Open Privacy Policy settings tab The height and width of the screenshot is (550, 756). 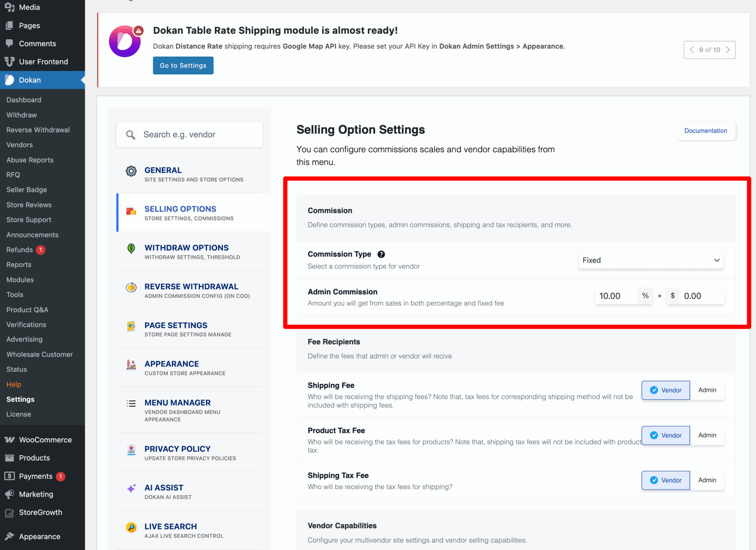(190, 453)
